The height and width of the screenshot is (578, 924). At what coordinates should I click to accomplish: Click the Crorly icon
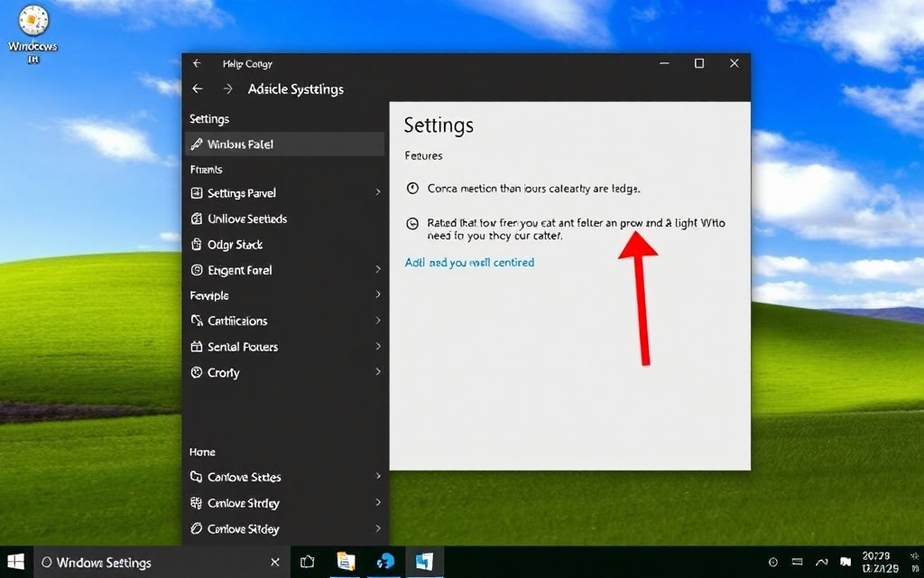click(196, 373)
